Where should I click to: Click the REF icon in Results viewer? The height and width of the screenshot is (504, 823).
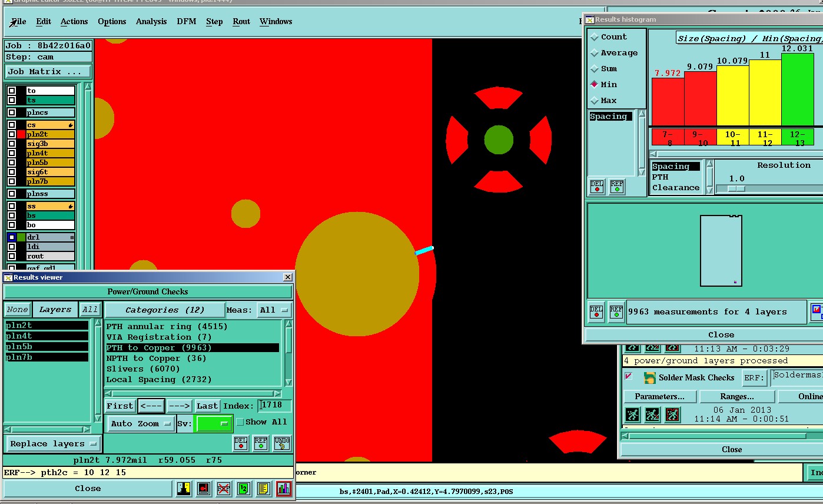click(x=261, y=443)
